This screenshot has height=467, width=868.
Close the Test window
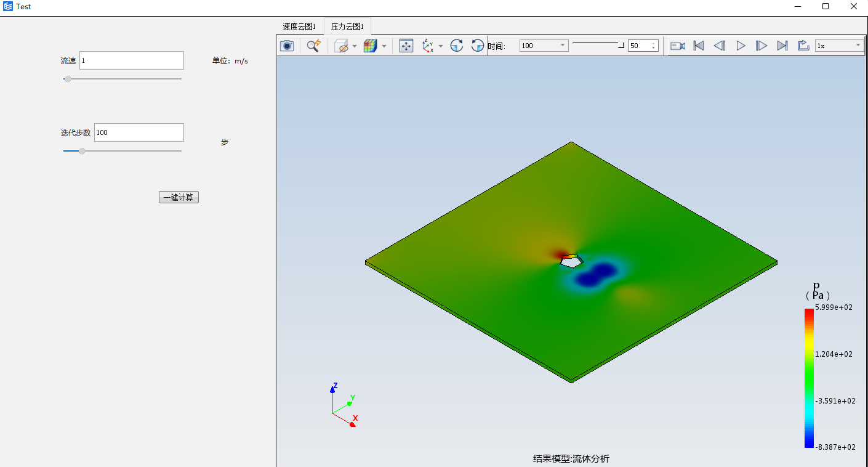[x=854, y=7]
